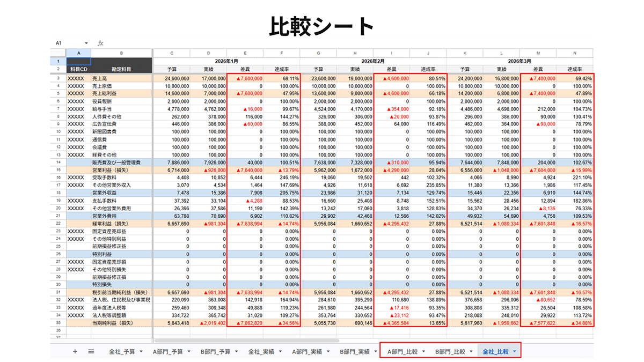The image size is (644, 362).
Task: Open the B部門_予算 tab dropdown arrow
Action: coord(236,352)
